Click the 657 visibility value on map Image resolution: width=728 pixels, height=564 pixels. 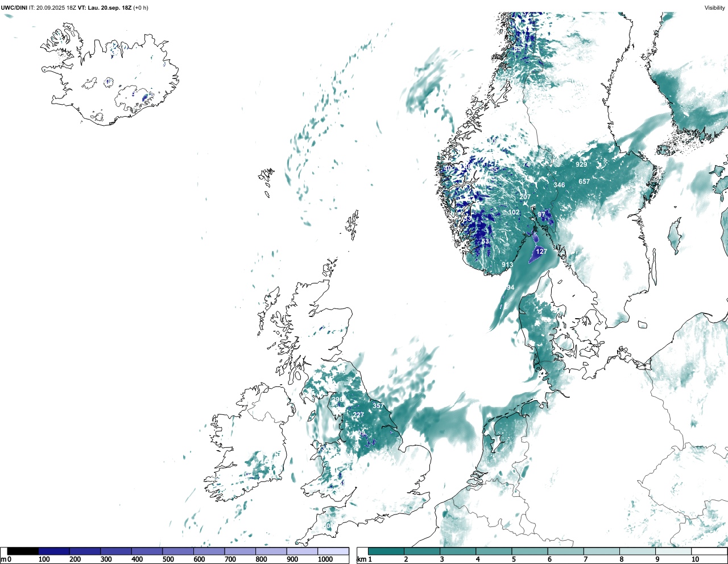(x=584, y=182)
